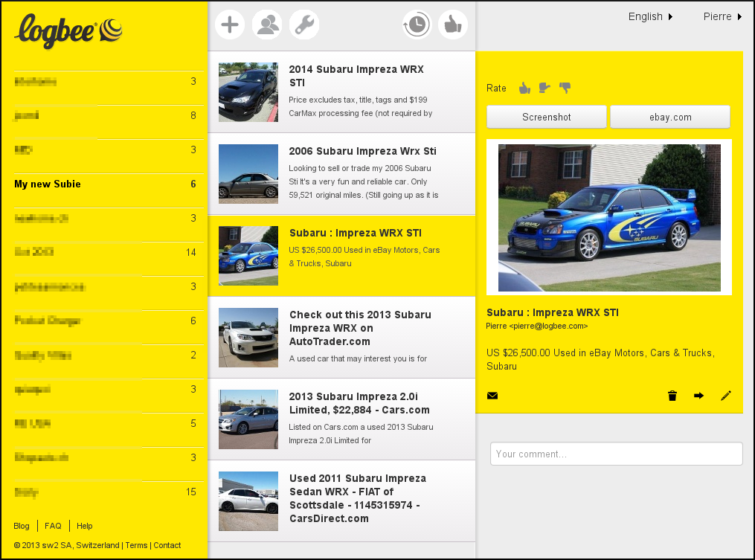The width and height of the screenshot is (755, 560).
Task: Rate the listing thumbs down
Action: click(565, 88)
